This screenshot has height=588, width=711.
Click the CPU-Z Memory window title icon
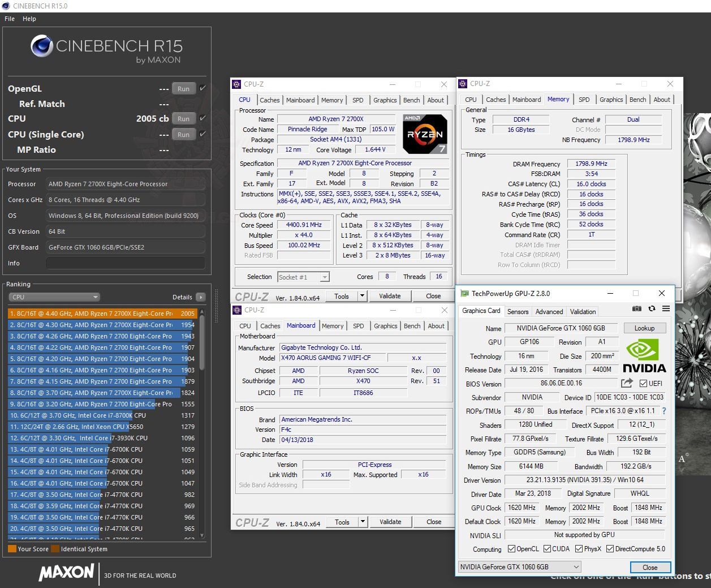tap(463, 84)
